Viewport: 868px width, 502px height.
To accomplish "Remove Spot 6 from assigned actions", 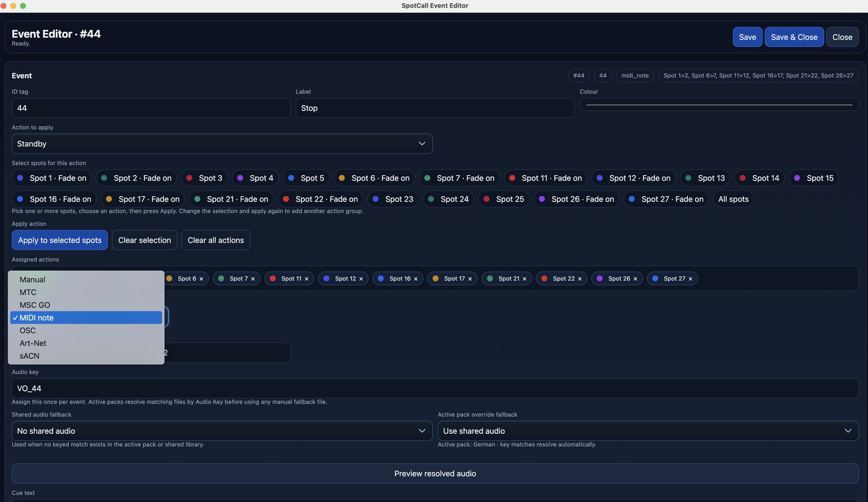I will click(201, 279).
